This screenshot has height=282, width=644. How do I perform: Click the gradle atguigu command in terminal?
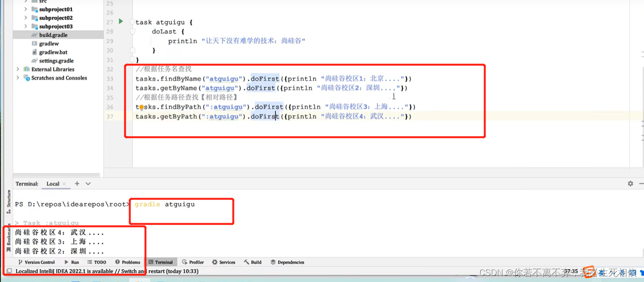(165, 204)
